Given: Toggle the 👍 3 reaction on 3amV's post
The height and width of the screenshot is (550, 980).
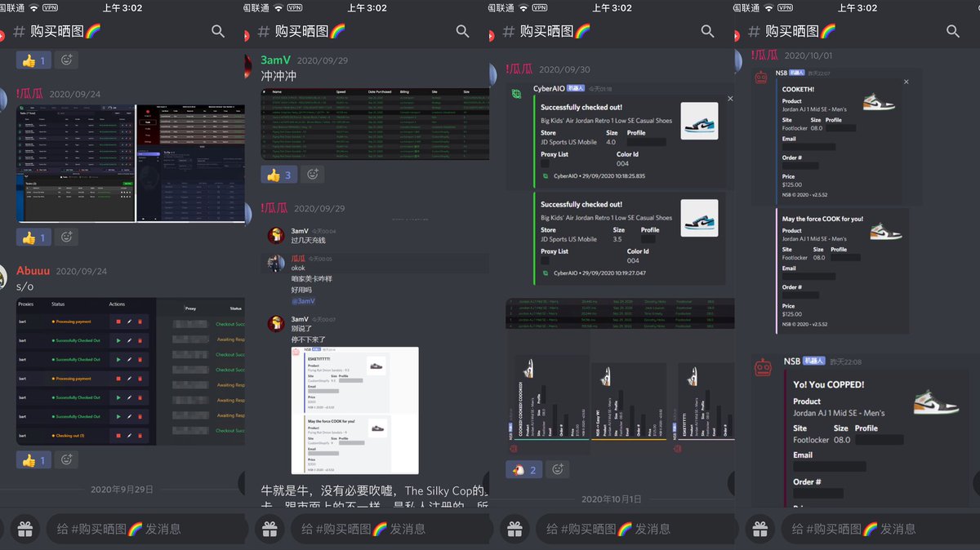Looking at the screenshot, I should coord(279,174).
